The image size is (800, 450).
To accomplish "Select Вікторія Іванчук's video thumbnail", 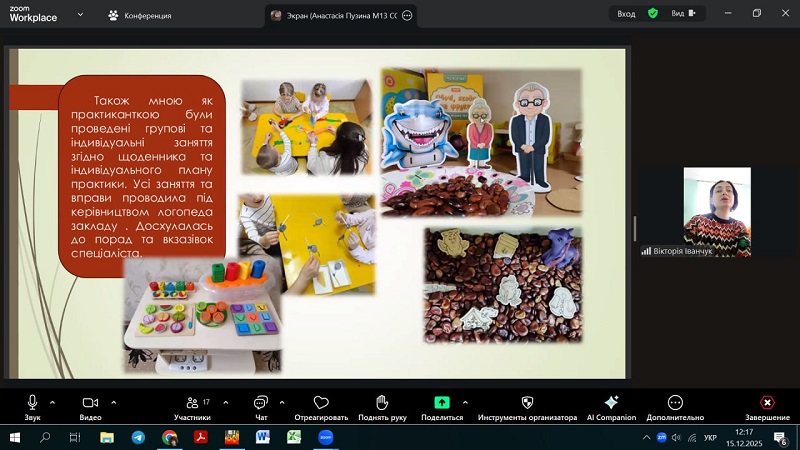I will 716,212.
